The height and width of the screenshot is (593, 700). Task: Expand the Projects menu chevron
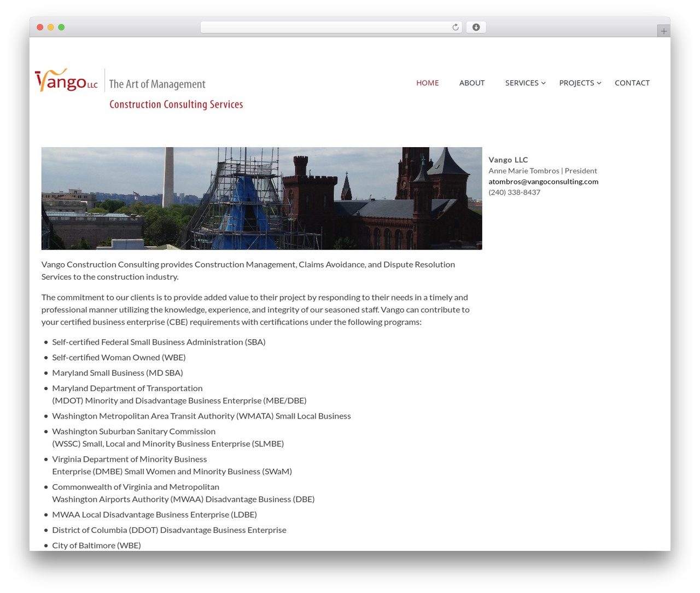click(x=599, y=83)
